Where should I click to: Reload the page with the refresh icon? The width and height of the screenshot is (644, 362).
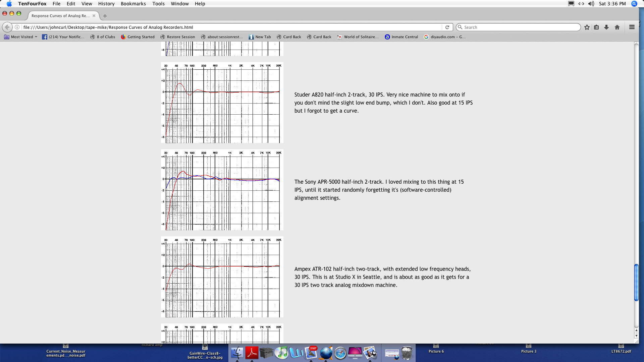[447, 27]
